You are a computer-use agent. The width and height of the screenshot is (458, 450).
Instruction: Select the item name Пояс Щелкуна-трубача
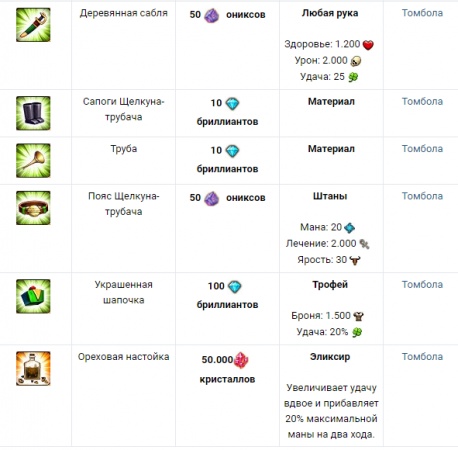[x=124, y=204]
